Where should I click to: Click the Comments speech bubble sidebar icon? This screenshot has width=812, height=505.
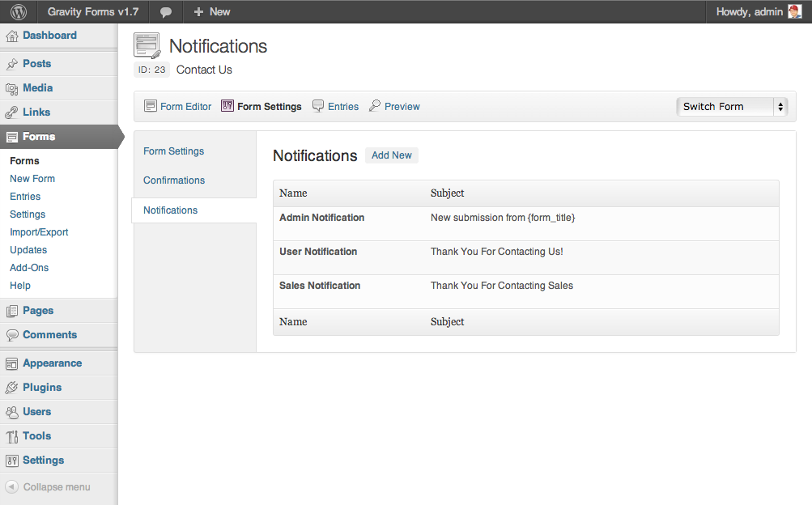[x=12, y=335]
